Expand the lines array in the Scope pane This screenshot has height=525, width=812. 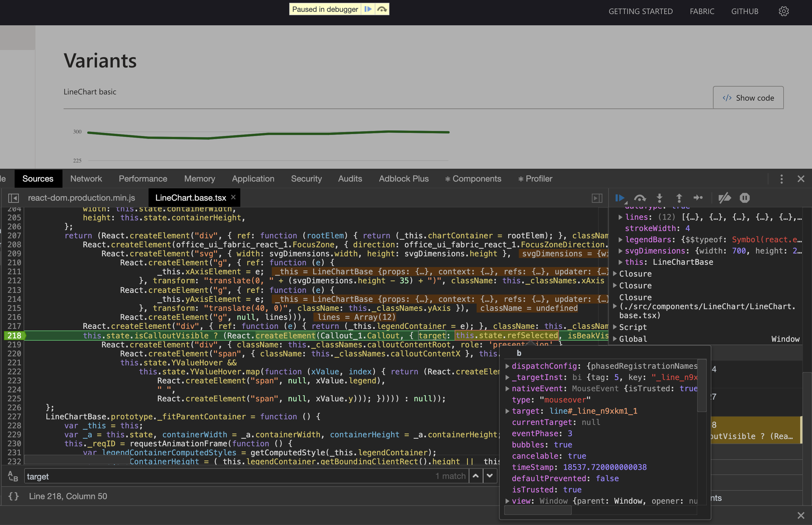[x=621, y=217]
